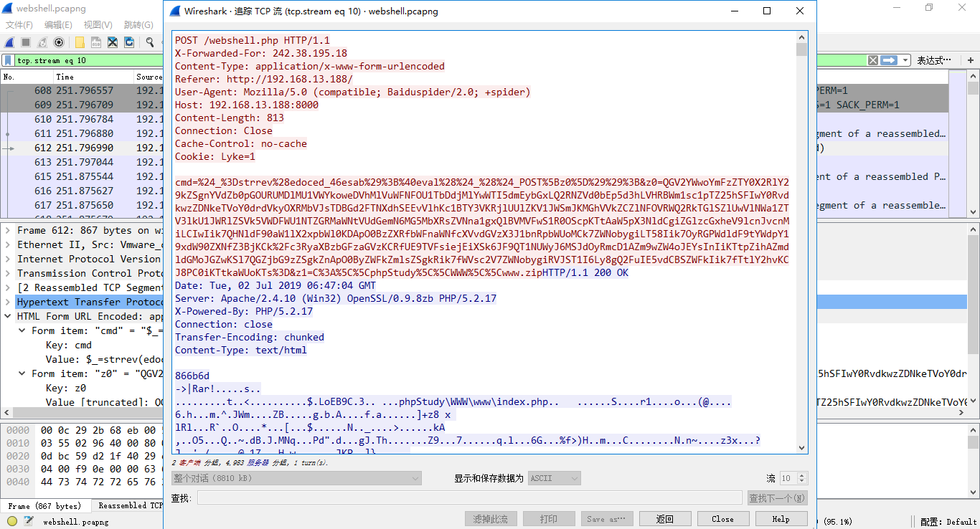Open the display filter history dropdown arrow

(x=905, y=60)
